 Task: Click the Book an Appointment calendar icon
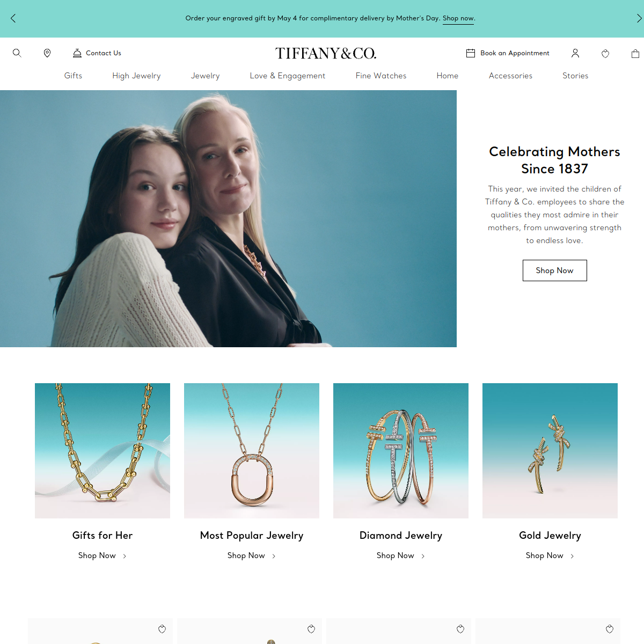tap(471, 53)
